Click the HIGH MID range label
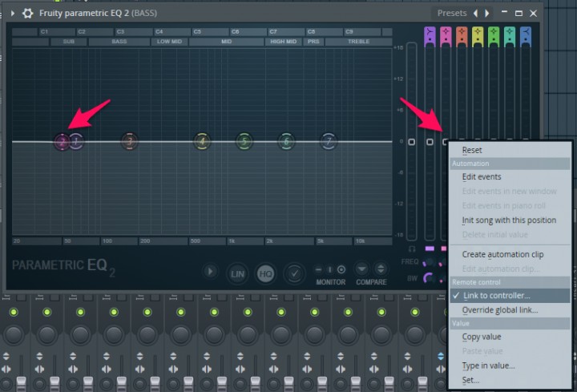Image resolution: width=577 pixels, height=392 pixels. (x=284, y=42)
